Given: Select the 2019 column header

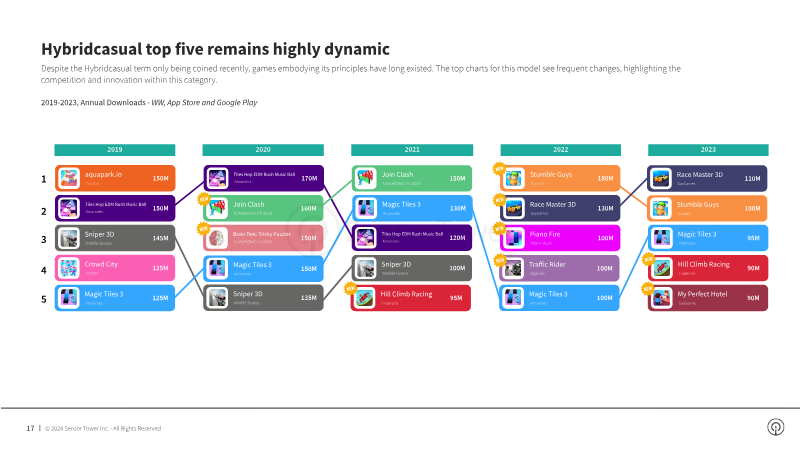Looking at the screenshot, I should 115,149.
